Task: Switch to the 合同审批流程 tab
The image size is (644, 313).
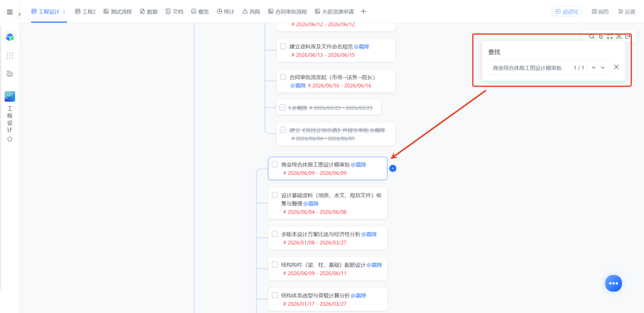Action: coord(288,12)
